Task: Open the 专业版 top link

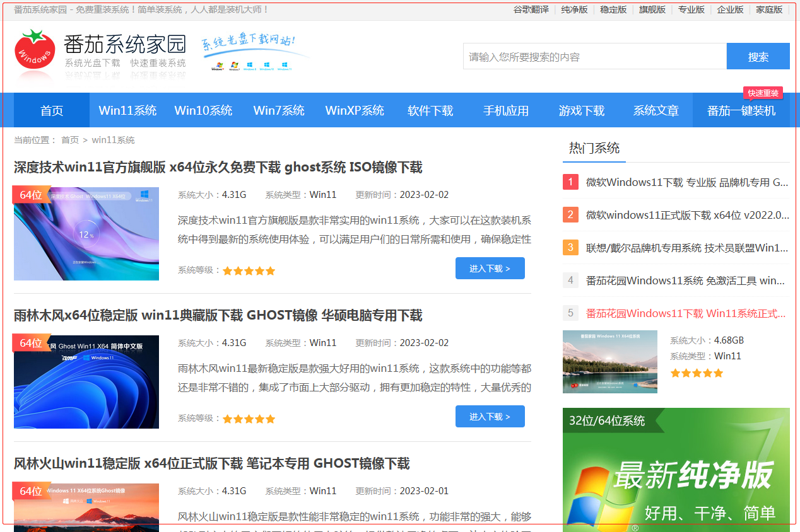Action: (x=691, y=9)
